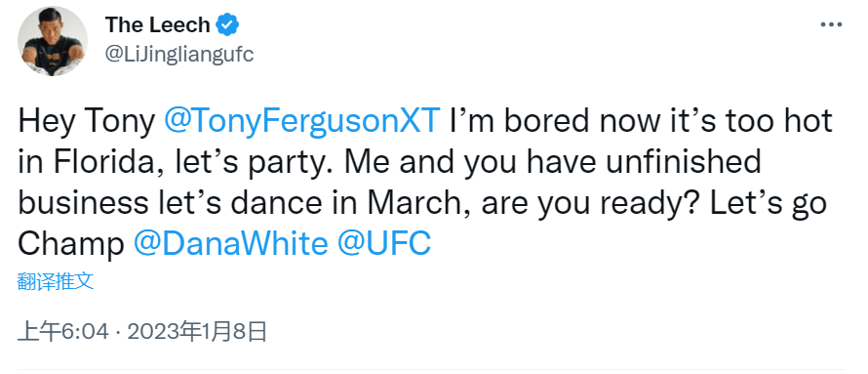Click the words Hey Tony in tweet

click(x=87, y=121)
